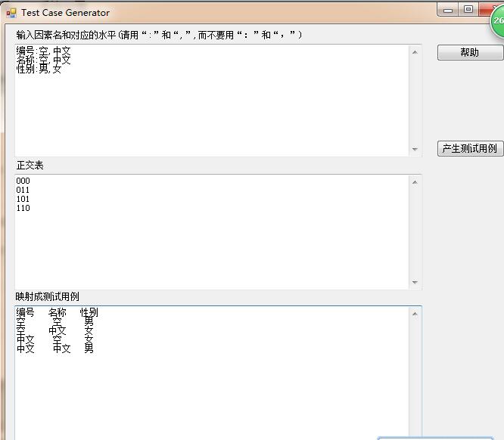Screen dimensions: 504x440
Task: Click up arrow of 映射成测试用例 scrollbar
Action: [415, 313]
